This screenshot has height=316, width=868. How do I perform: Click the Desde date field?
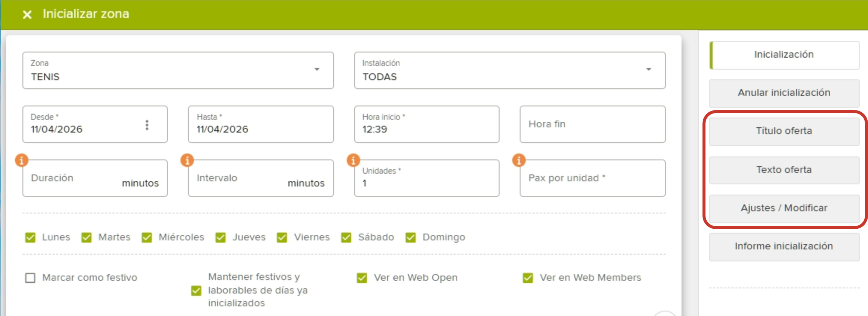point(95,124)
